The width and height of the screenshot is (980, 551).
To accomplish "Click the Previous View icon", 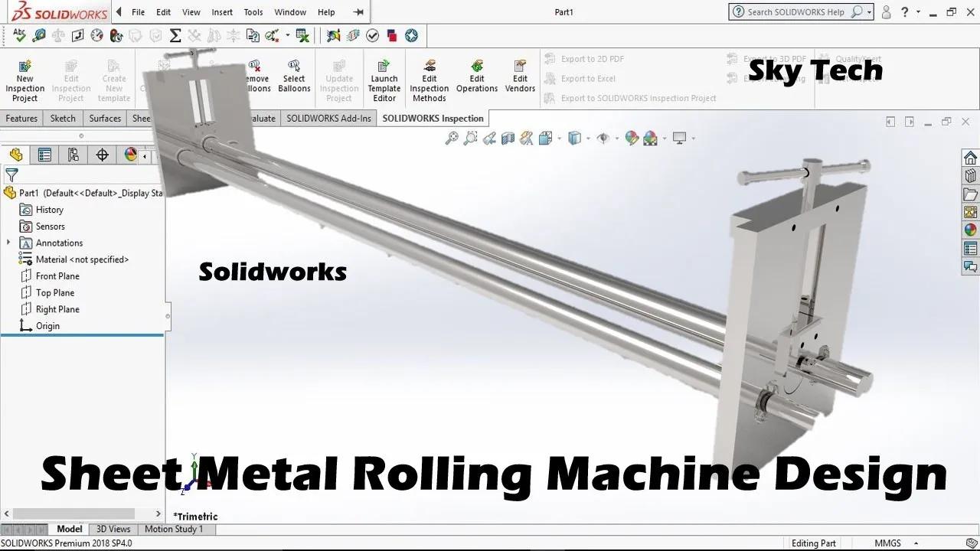I will 489,138.
